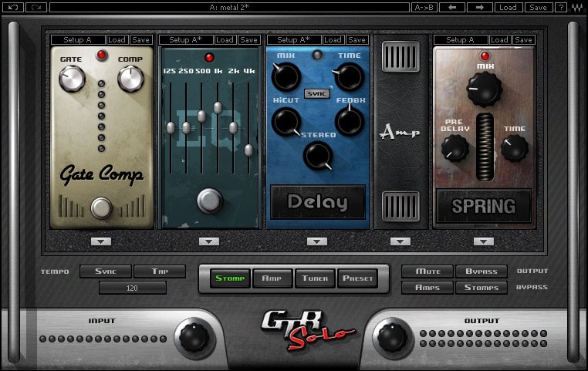
Task: Click the COMP knob on Gate Comp
Action: pos(130,79)
